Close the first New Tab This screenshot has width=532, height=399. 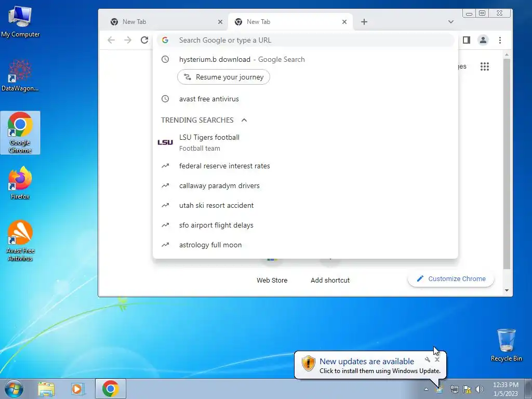[x=220, y=22]
